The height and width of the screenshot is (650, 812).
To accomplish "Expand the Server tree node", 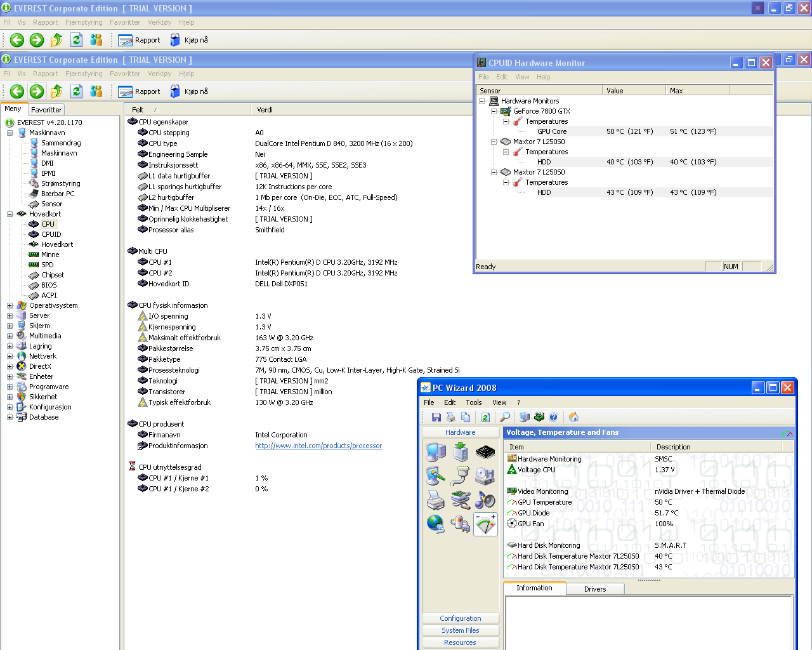I will [x=10, y=315].
